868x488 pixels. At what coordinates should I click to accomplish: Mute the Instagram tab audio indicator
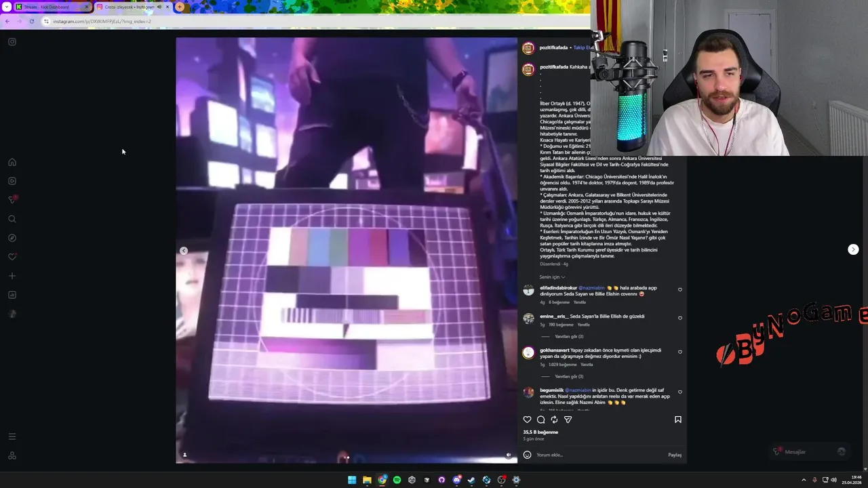(159, 7)
